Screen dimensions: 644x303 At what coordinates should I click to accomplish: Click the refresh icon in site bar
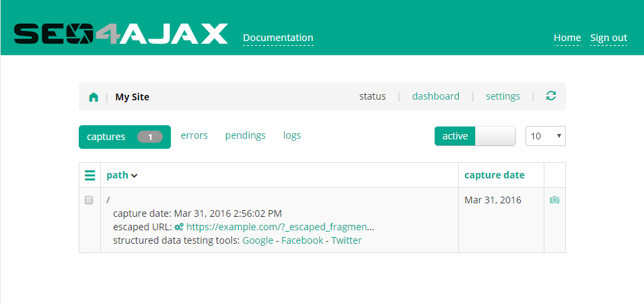point(550,96)
